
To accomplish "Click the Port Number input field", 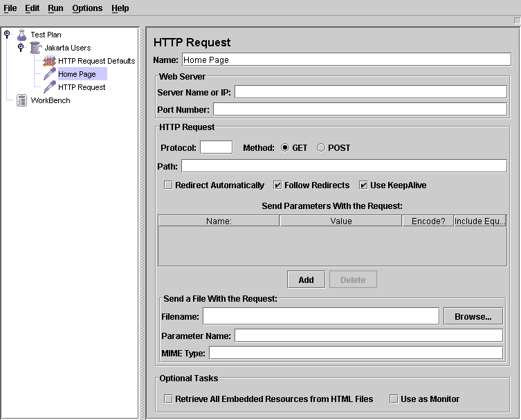I will point(360,109).
